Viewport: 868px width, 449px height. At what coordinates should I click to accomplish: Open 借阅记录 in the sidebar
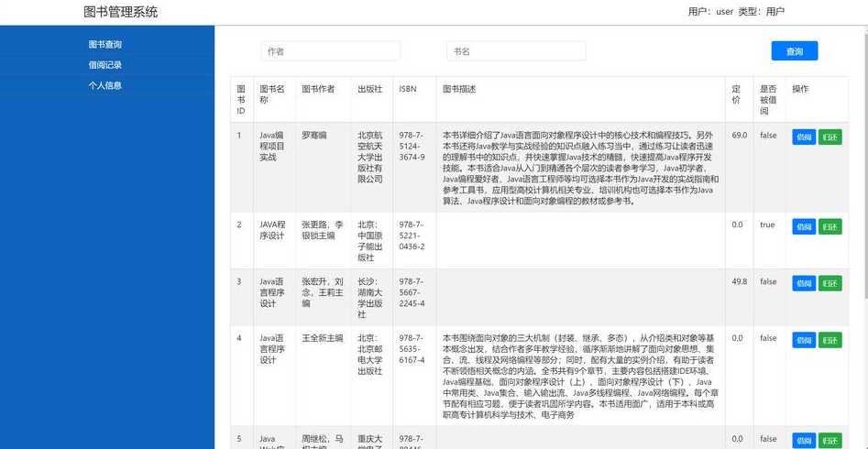pyautogui.click(x=105, y=65)
